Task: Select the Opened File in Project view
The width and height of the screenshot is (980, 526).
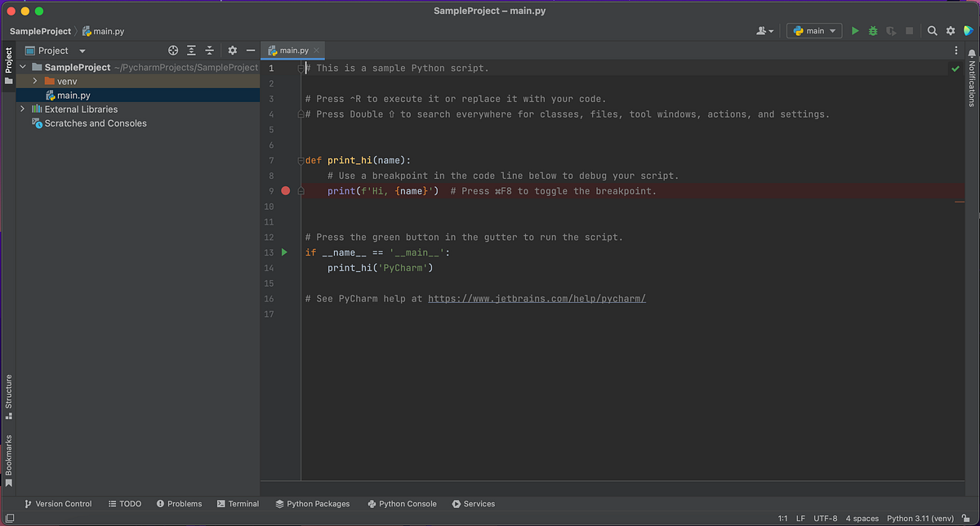Action: (172, 50)
